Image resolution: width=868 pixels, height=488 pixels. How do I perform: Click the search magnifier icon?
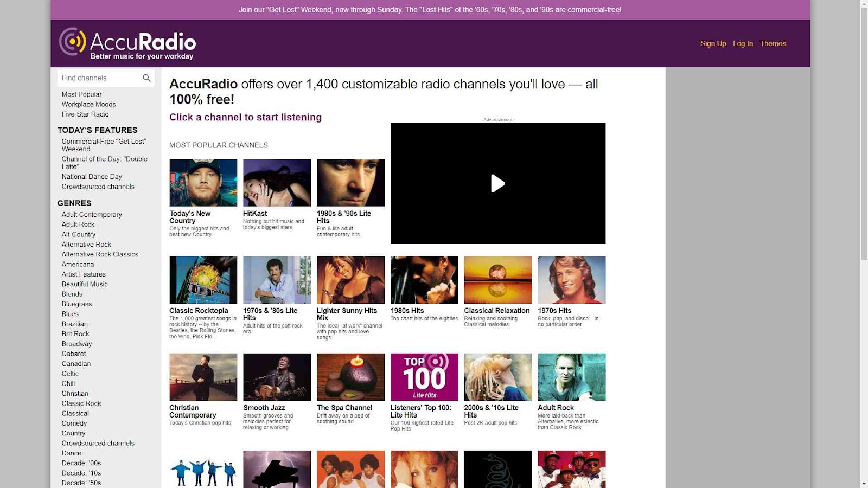pos(146,78)
